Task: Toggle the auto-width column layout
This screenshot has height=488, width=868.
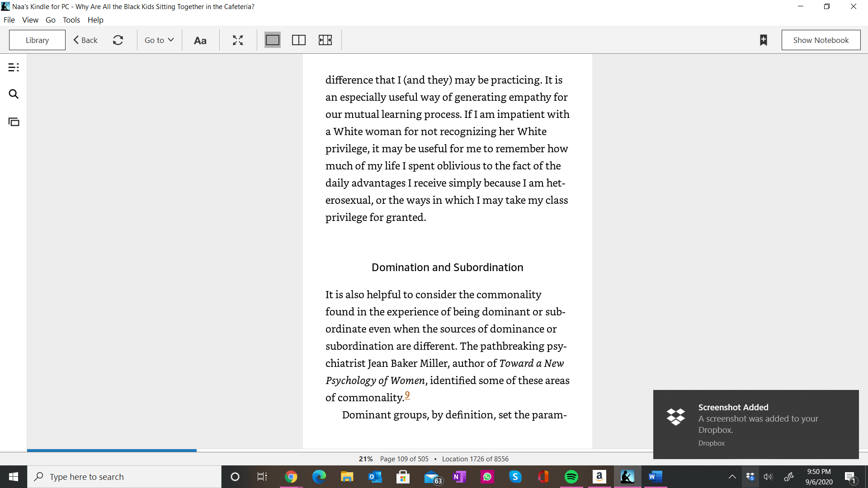Action: (x=325, y=40)
